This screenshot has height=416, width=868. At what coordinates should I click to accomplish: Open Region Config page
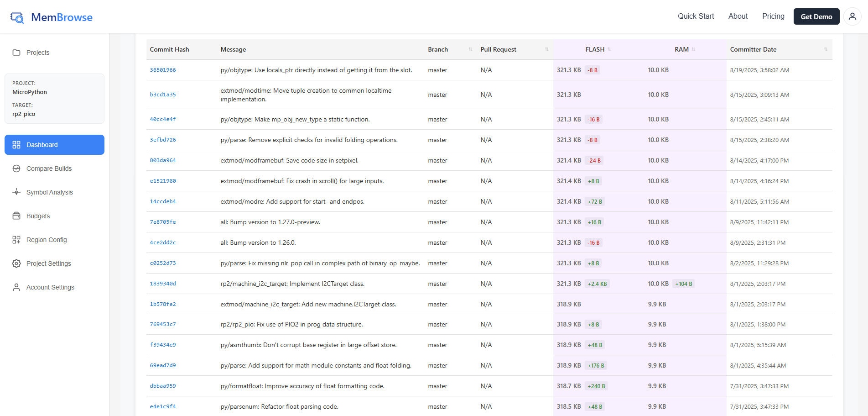click(54, 240)
